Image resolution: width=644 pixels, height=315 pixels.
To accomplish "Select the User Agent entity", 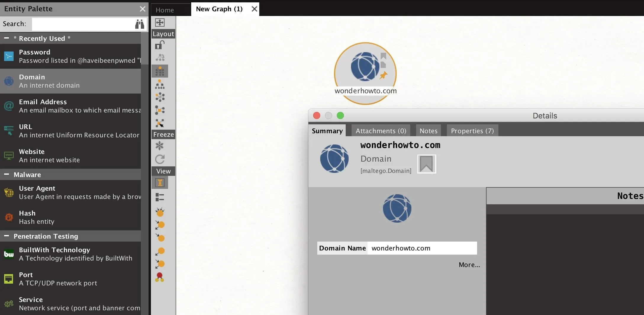I will click(70, 192).
